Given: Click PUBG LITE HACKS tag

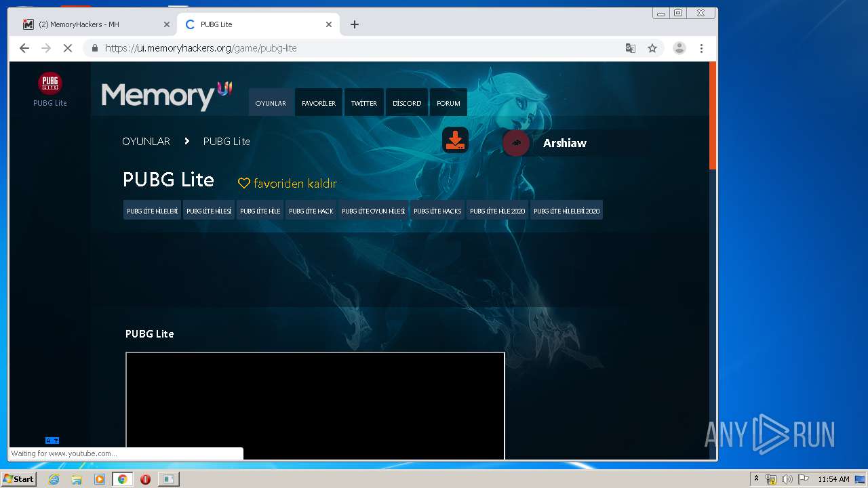Looking at the screenshot, I should tap(437, 211).
